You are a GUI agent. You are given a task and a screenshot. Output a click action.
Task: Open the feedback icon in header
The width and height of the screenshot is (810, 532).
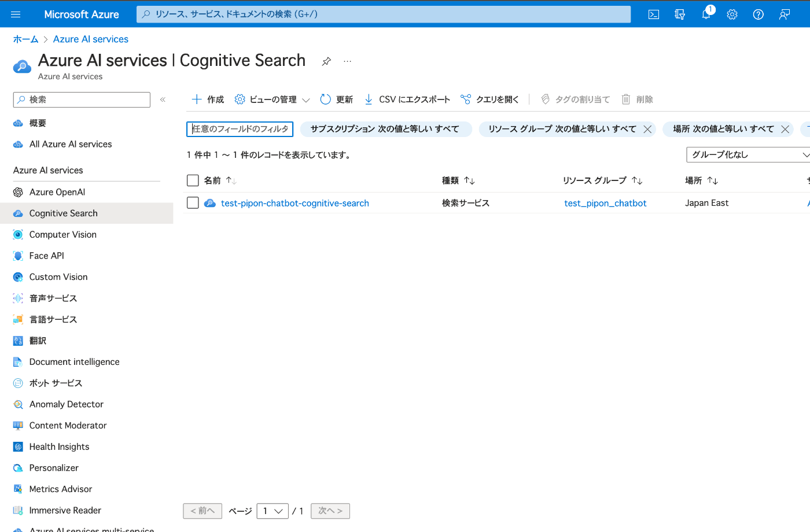click(x=785, y=14)
